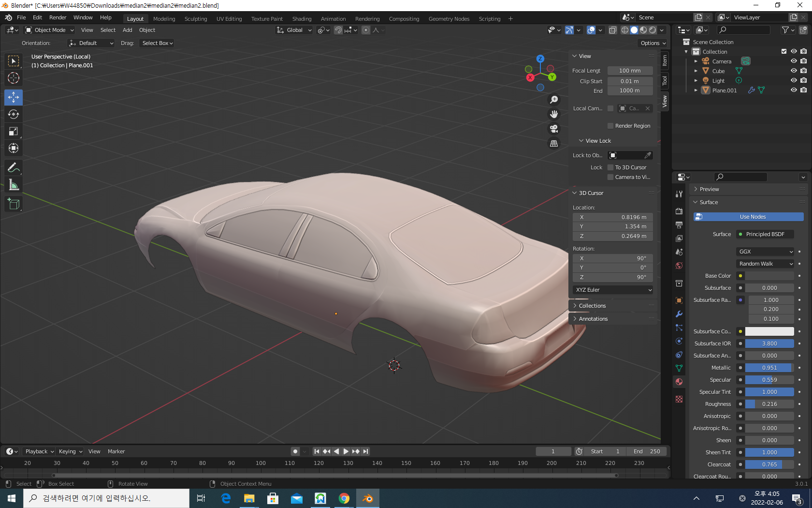
Task: Select the Scale tool
Action: [x=14, y=131]
